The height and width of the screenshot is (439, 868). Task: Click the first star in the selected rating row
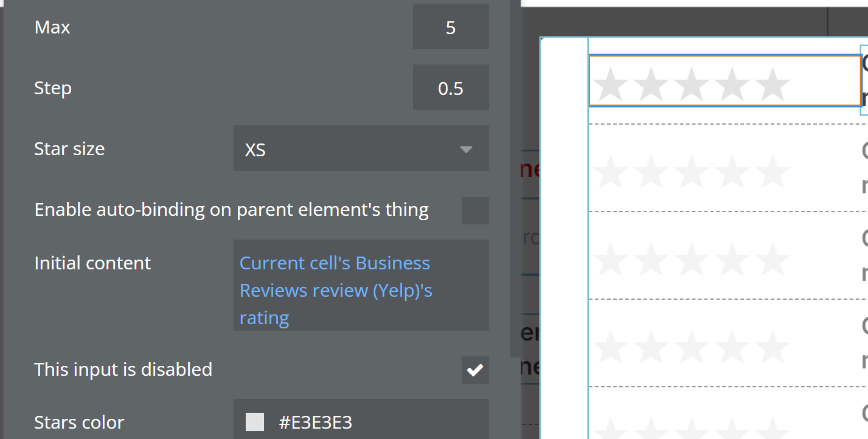coord(610,84)
